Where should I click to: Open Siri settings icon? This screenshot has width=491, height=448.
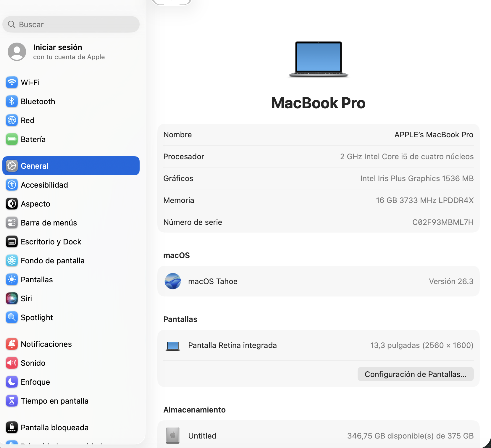[12, 299]
